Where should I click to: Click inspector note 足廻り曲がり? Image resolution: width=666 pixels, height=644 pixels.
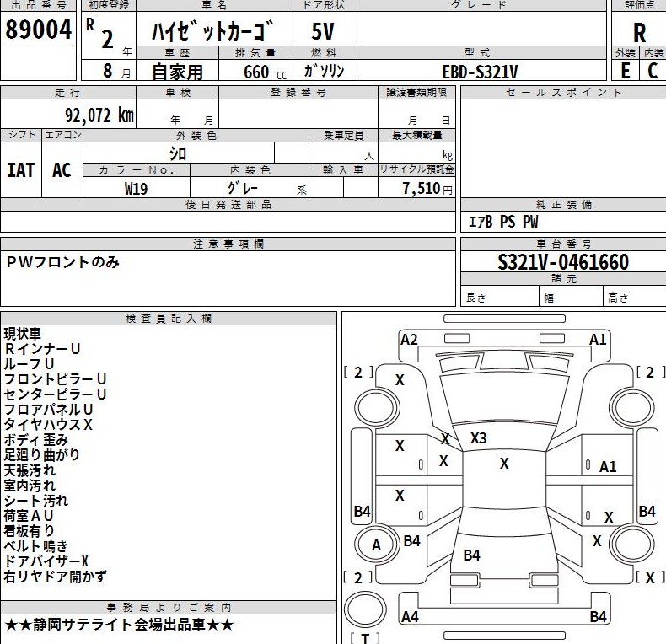click(41, 455)
